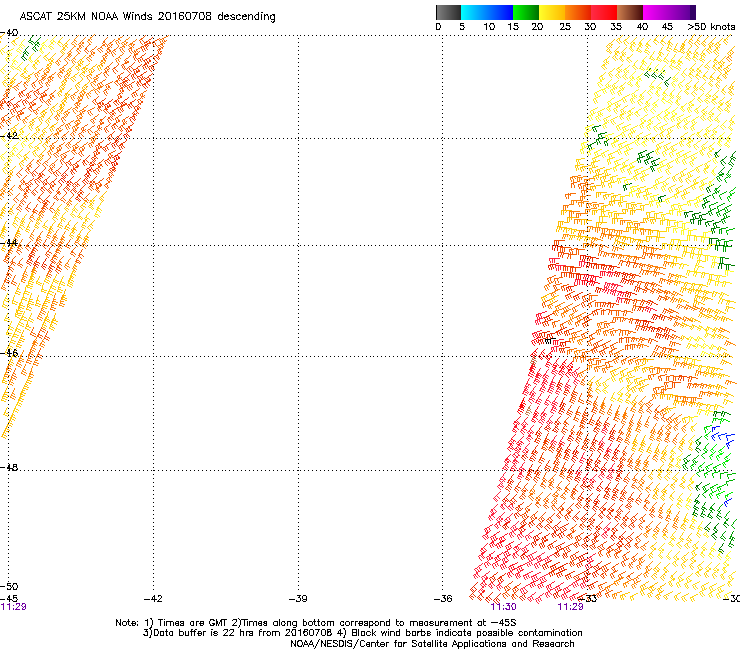Click the '-48' latitude axis label
Screen dimensions: 740x650
pos(9,467)
